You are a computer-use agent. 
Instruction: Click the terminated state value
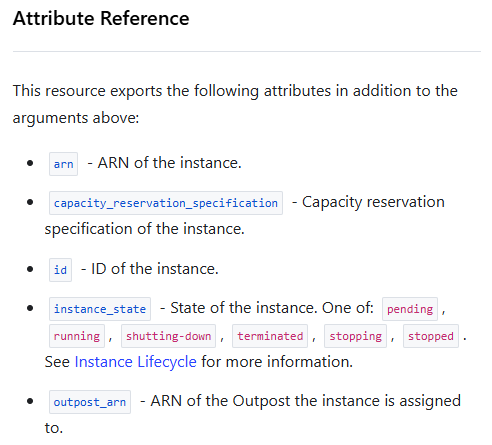pos(270,336)
